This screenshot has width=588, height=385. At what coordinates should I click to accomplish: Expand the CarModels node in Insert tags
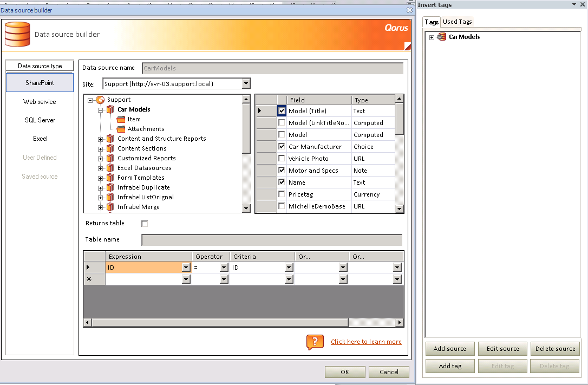tap(432, 37)
